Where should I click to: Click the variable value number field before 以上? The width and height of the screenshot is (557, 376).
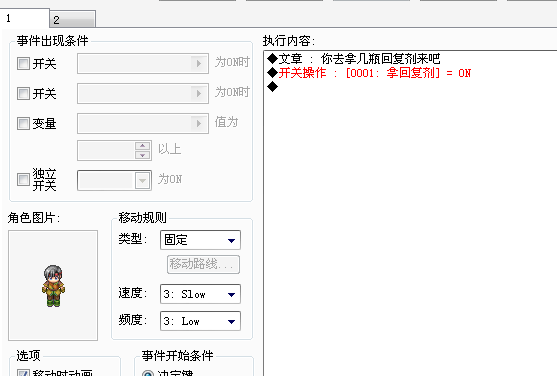[x=106, y=150]
